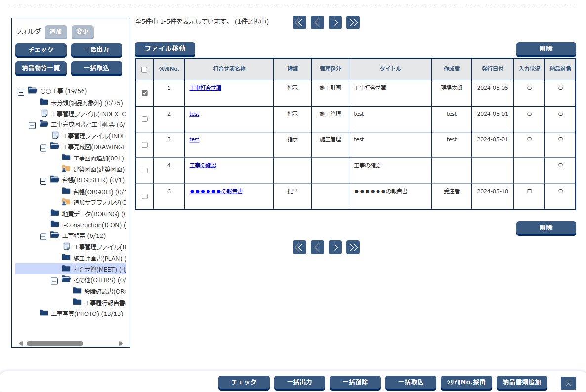Check the select-all checkbox in table header
Image resolution: width=586 pixels, height=392 pixels.
144,70
